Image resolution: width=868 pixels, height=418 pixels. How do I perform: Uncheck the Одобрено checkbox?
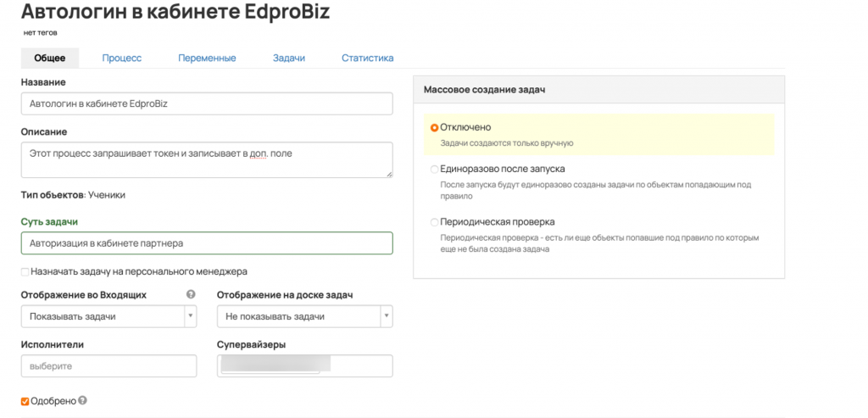click(25, 401)
